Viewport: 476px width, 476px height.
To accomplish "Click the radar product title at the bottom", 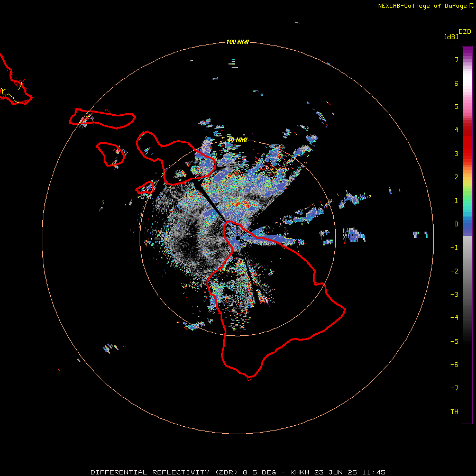I will click(x=238, y=472).
